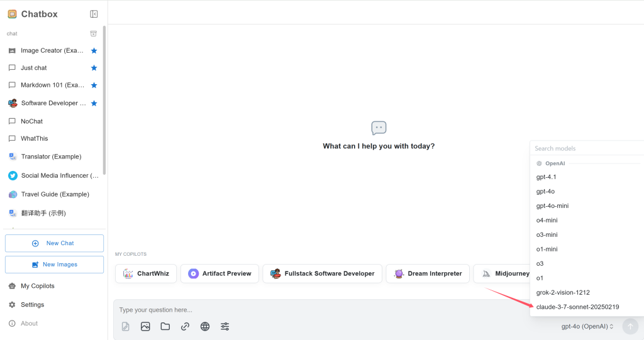Open the gpt-4o (OpenAI) model selector
The width and height of the screenshot is (644, 340).
[x=587, y=326]
